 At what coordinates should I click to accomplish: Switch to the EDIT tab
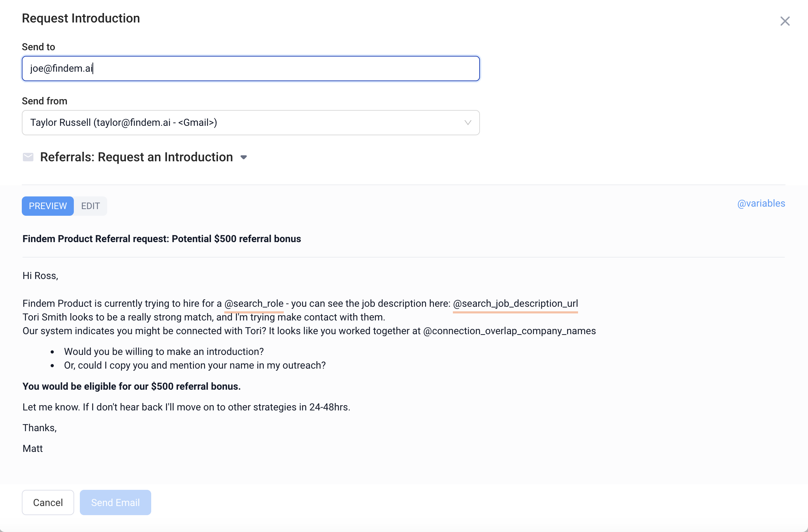click(90, 206)
